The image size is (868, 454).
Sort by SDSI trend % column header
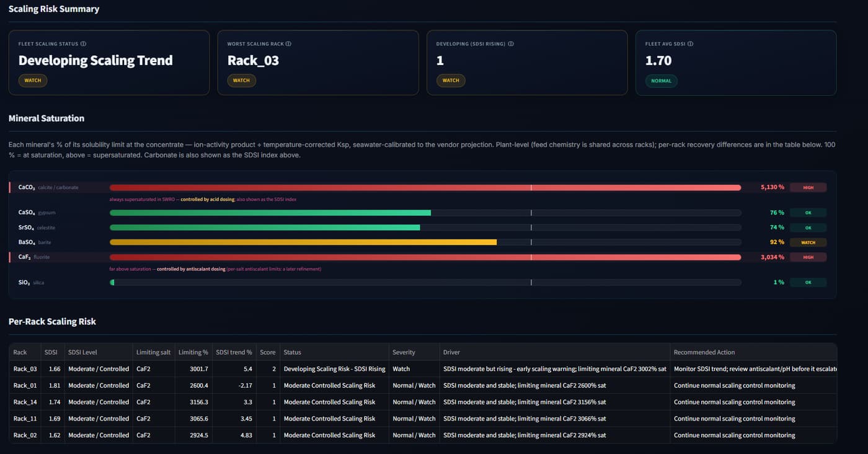pos(234,352)
